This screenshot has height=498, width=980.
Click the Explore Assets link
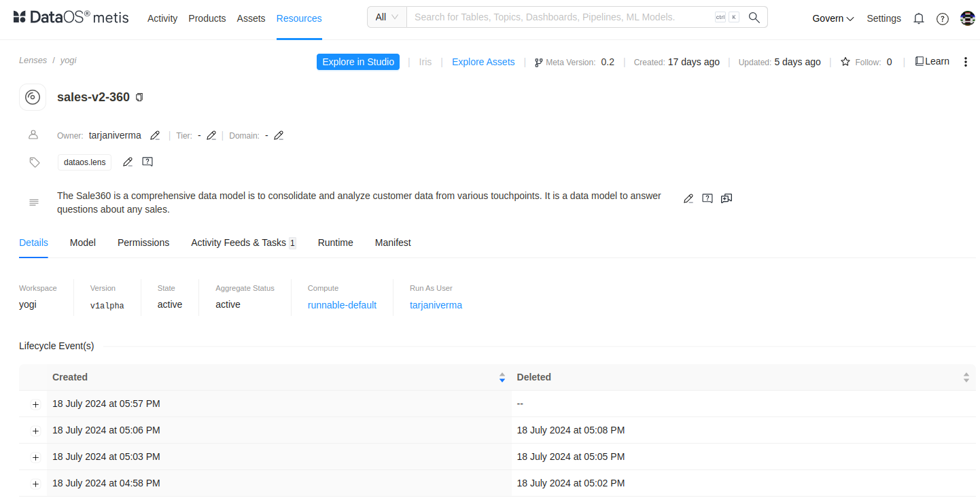point(483,62)
